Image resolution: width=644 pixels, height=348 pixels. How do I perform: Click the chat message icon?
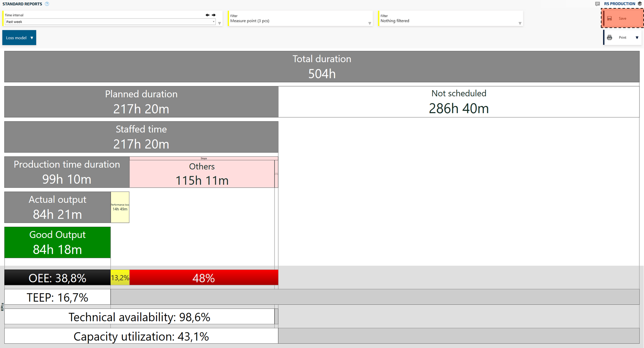(597, 4)
